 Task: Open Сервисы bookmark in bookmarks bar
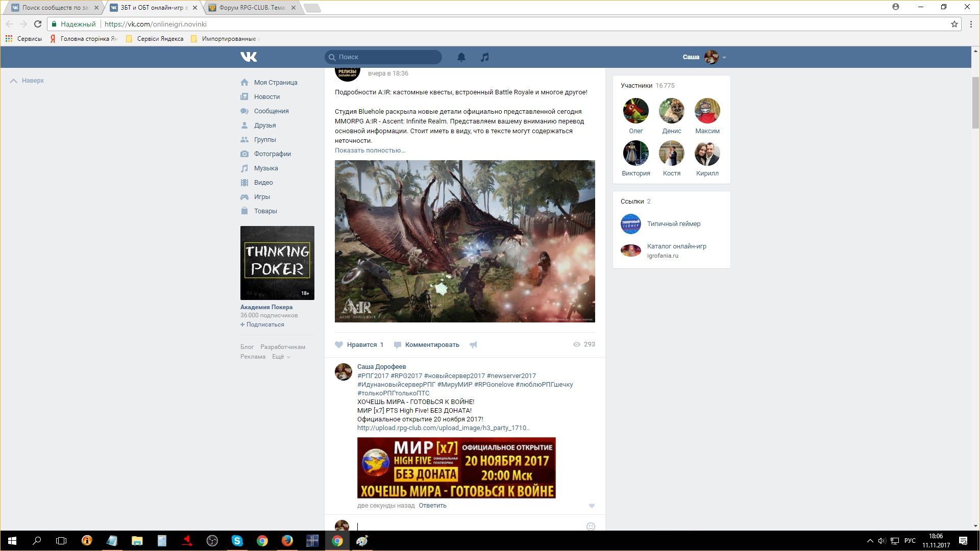[23, 39]
